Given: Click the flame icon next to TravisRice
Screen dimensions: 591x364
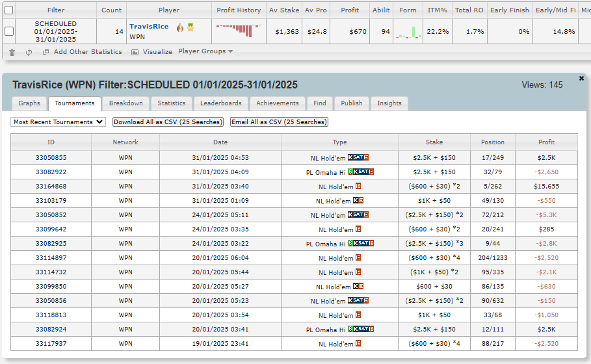Looking at the screenshot, I should coord(179,27).
